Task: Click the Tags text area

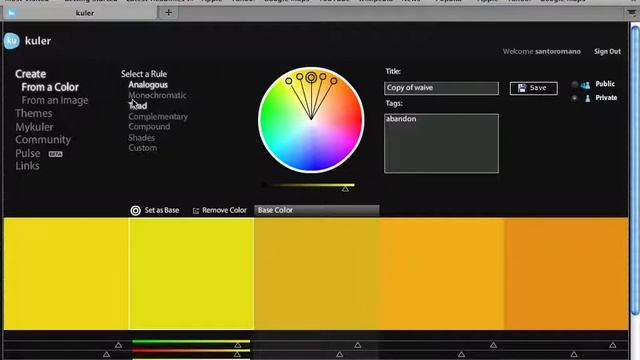Action: pyautogui.click(x=441, y=143)
